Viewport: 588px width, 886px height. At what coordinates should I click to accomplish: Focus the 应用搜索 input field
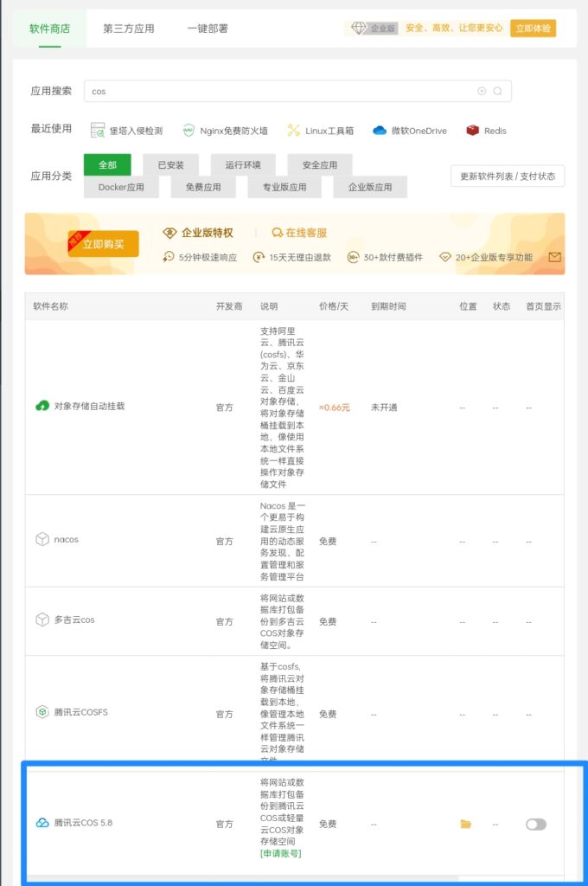[297, 91]
